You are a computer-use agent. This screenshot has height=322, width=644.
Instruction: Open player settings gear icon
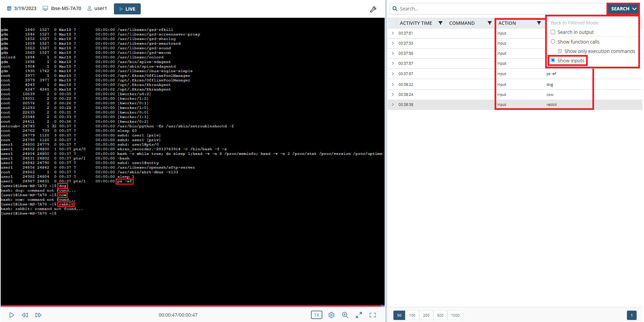point(331,315)
